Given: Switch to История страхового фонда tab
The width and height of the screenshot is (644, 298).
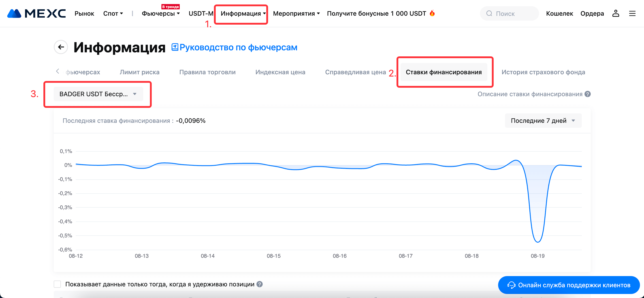Looking at the screenshot, I should [x=543, y=72].
